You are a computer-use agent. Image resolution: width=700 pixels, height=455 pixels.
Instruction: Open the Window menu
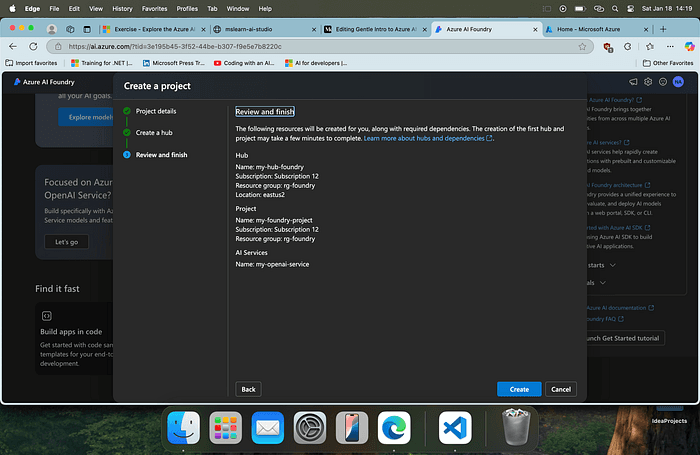(x=238, y=8)
